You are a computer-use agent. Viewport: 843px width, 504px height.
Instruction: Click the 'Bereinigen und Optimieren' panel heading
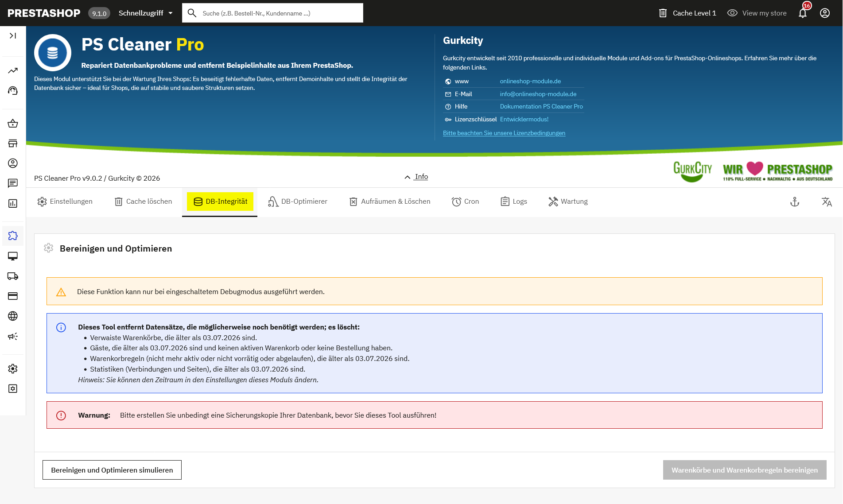[x=116, y=248]
